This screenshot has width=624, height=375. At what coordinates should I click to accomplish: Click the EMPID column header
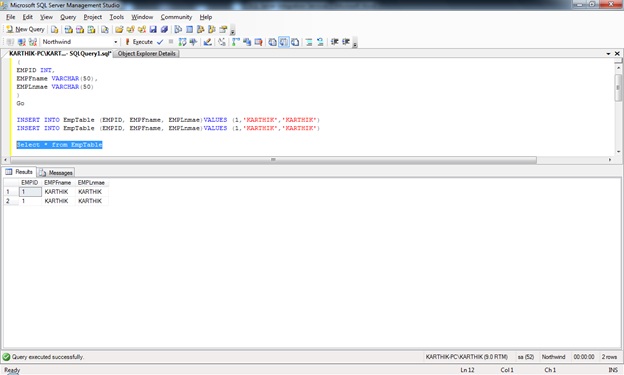click(x=30, y=183)
